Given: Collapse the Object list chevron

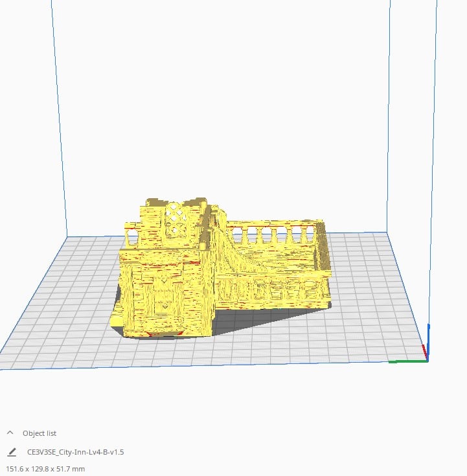Looking at the screenshot, I should pyautogui.click(x=10, y=433).
